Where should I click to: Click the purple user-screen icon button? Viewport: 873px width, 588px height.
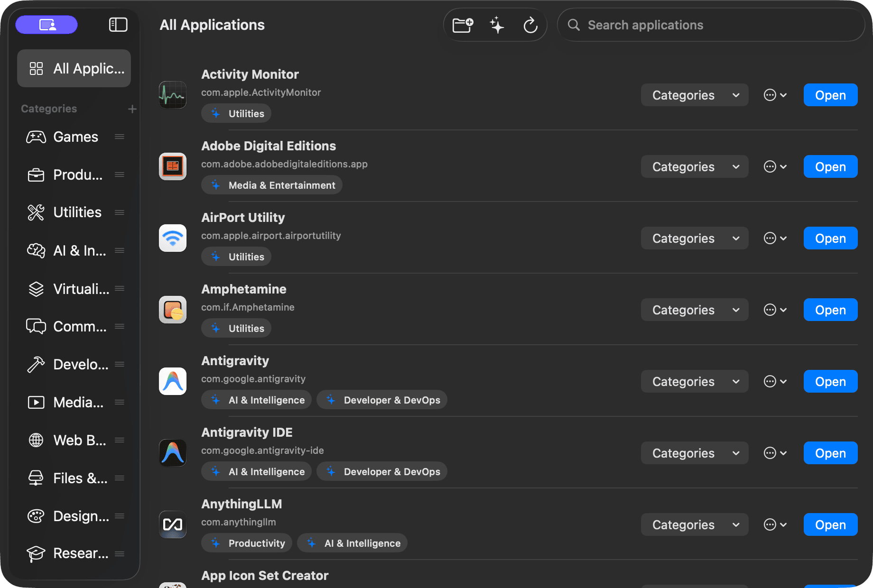[x=46, y=25]
